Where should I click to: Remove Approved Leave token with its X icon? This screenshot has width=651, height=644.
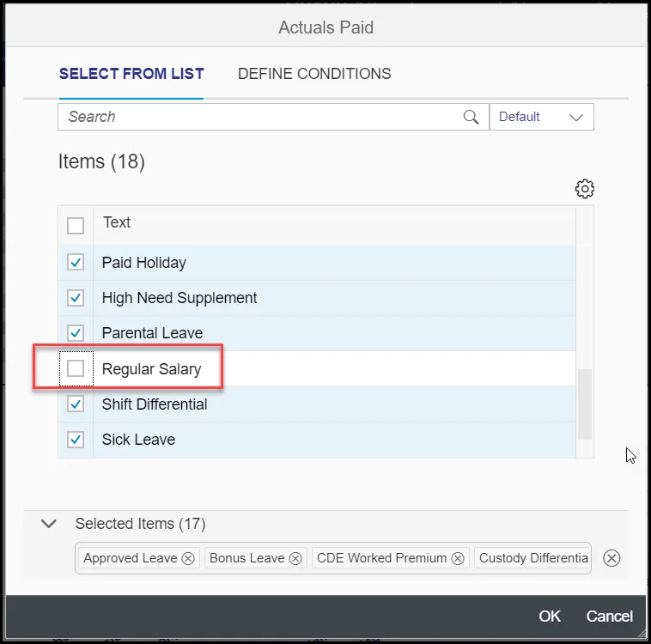point(188,558)
